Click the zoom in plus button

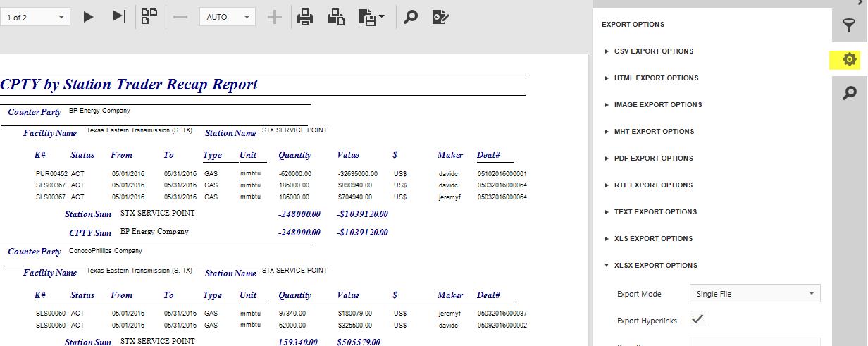click(275, 17)
